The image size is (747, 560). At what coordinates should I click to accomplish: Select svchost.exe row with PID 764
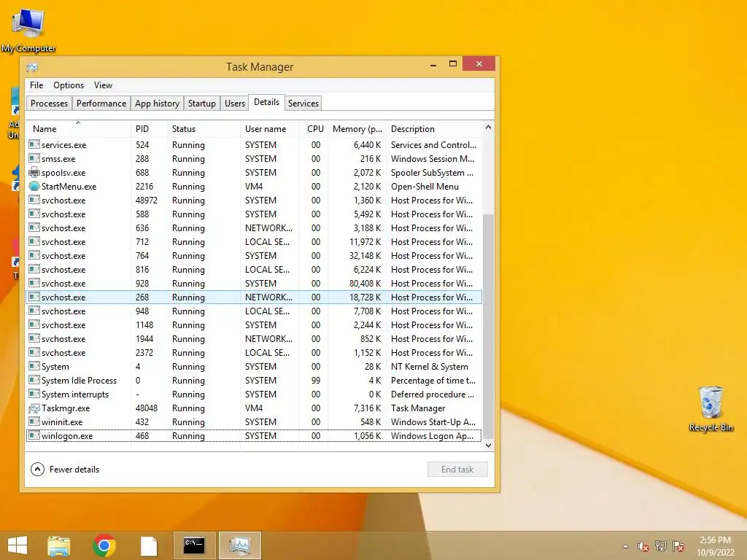254,256
